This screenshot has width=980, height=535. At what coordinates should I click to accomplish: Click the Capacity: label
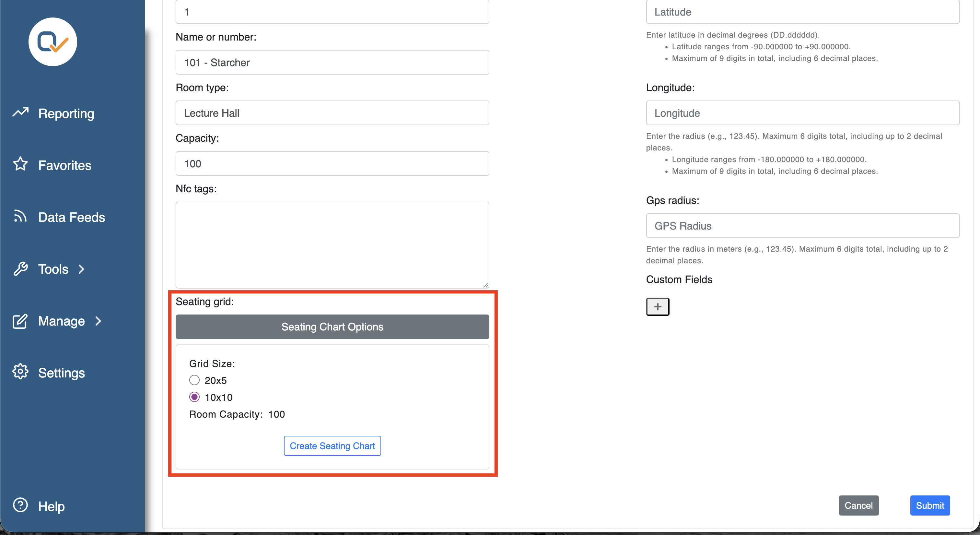197,138
